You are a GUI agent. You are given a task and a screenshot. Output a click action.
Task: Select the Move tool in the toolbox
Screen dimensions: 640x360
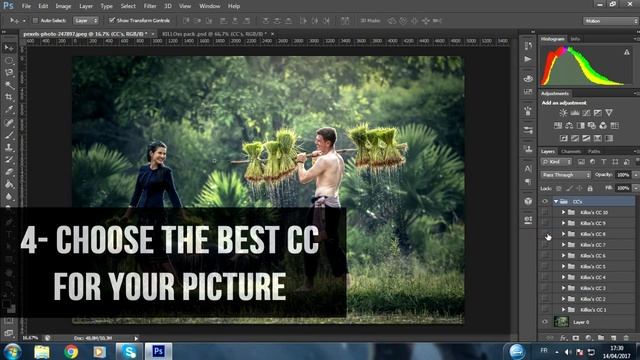click(9, 48)
